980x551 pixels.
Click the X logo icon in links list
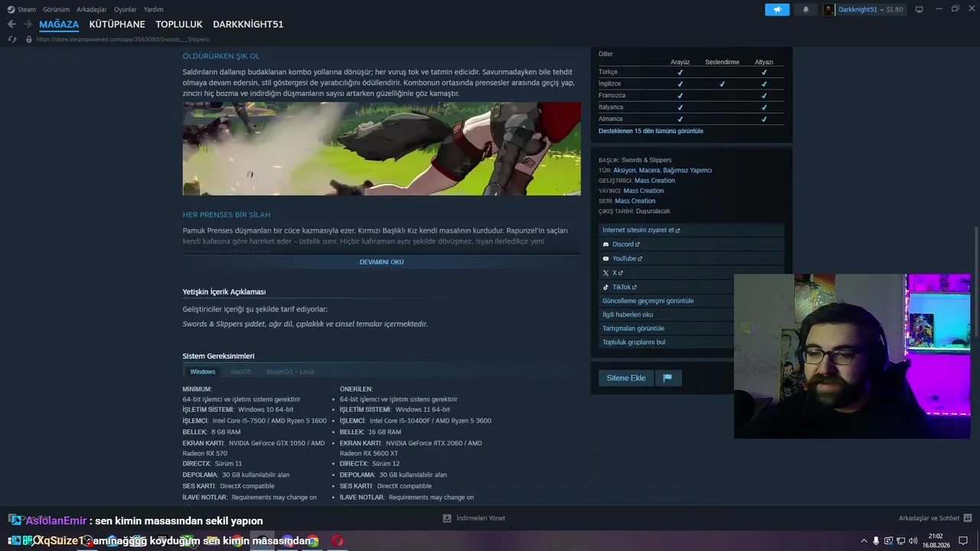point(606,273)
